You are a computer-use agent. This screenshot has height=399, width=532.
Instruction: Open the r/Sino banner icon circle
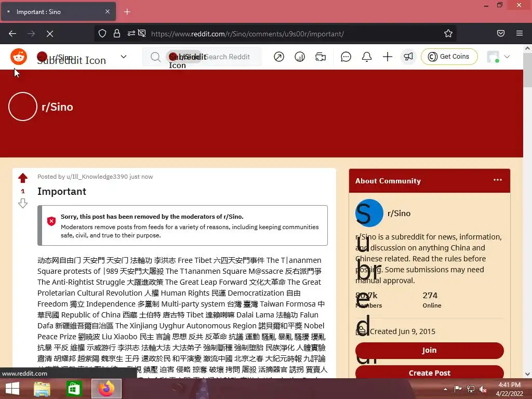[x=23, y=107]
